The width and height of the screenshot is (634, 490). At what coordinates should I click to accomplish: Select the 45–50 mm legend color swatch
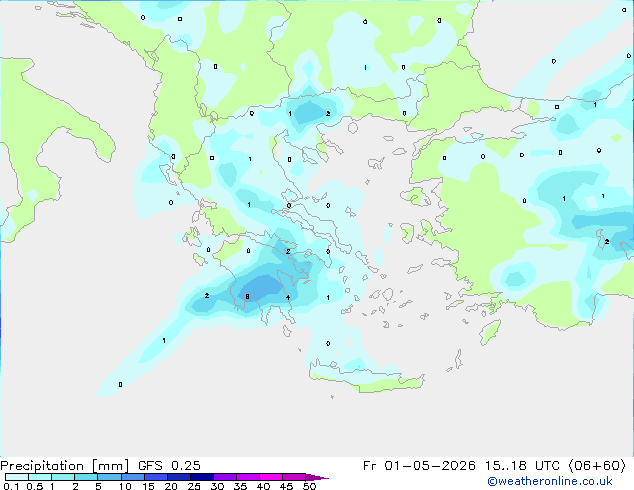294,477
